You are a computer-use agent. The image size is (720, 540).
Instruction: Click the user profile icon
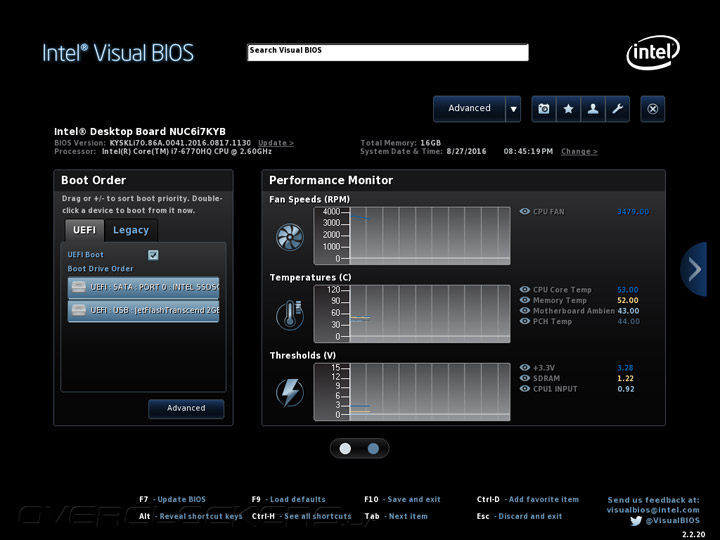coord(593,109)
